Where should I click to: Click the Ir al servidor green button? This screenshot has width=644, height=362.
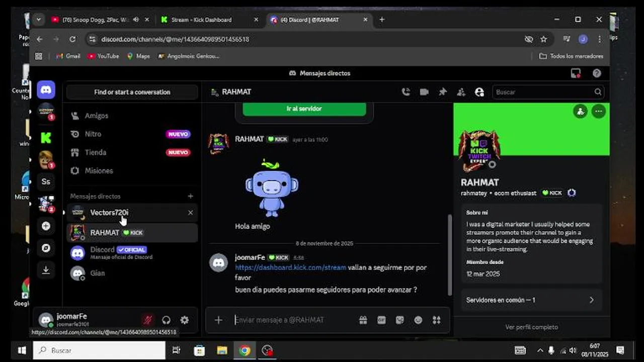[304, 109]
